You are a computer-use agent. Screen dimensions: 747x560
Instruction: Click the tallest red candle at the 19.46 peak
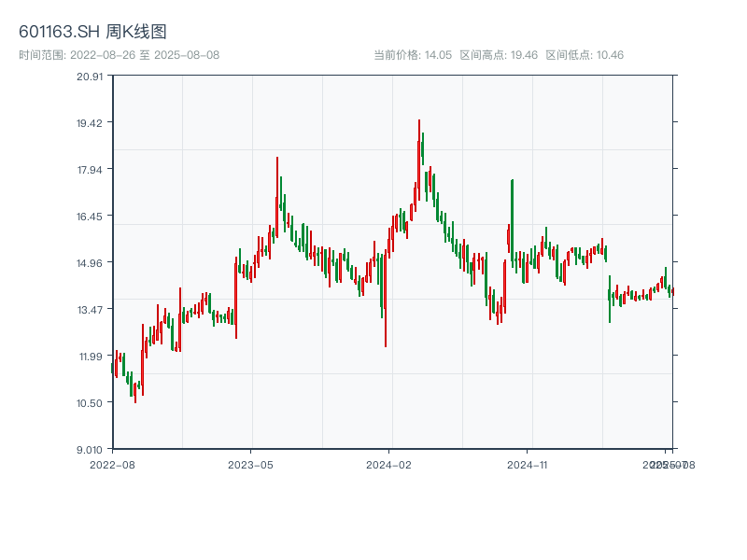[418, 160]
